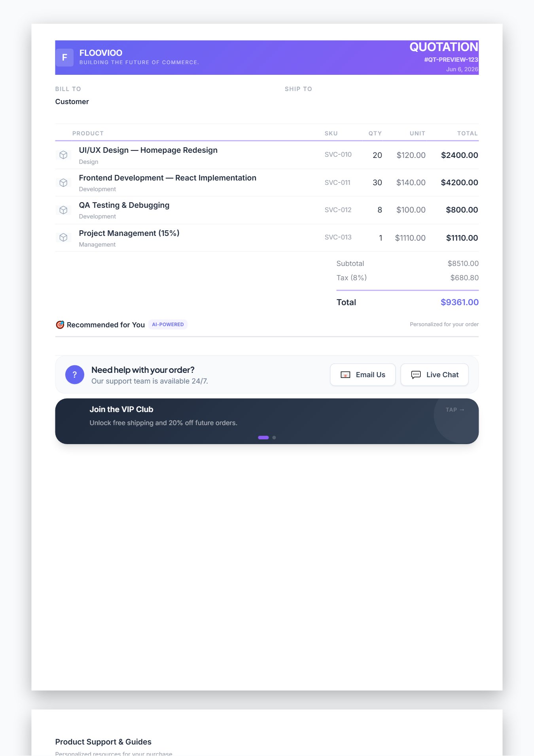Open the Join the VIP Club banner
This screenshot has height=756, width=534.
[x=267, y=421]
